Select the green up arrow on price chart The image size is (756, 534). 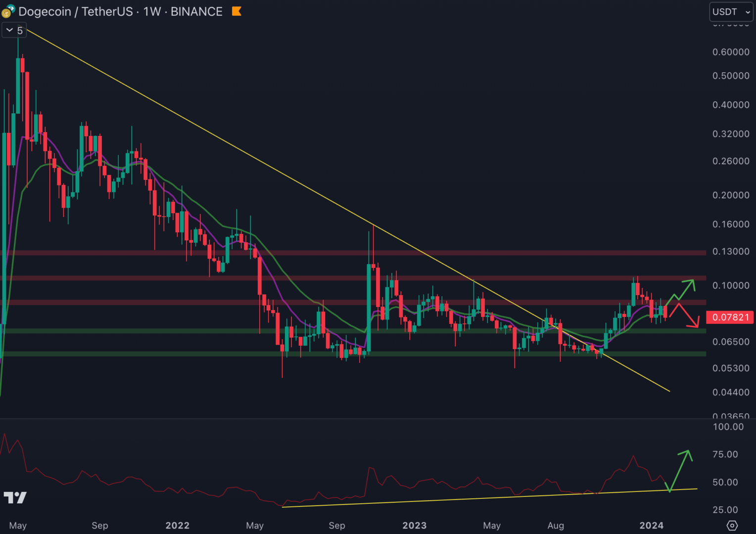click(682, 291)
